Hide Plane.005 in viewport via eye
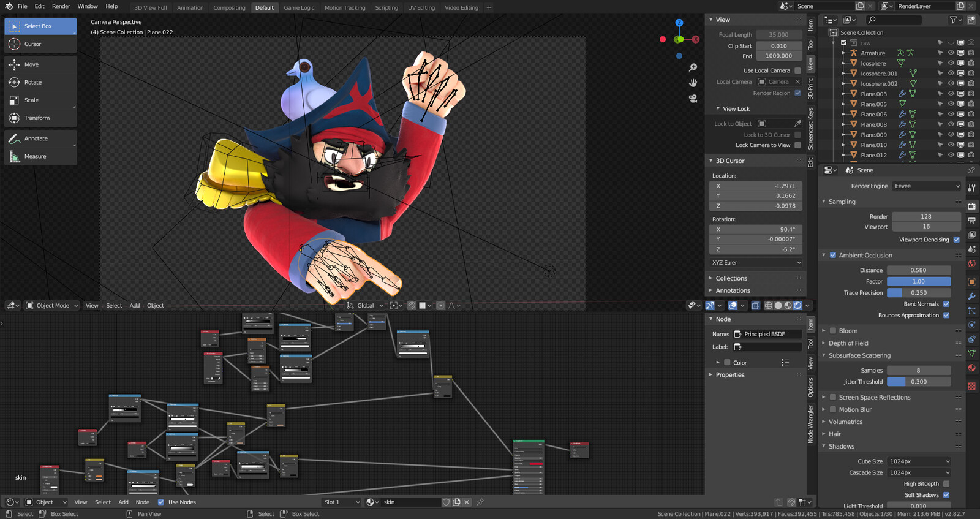Image resolution: width=980 pixels, height=519 pixels. click(951, 104)
